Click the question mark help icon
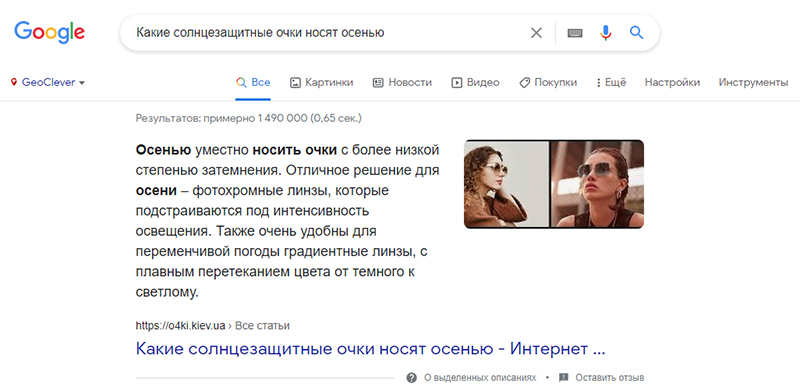800x391 pixels. (x=412, y=378)
